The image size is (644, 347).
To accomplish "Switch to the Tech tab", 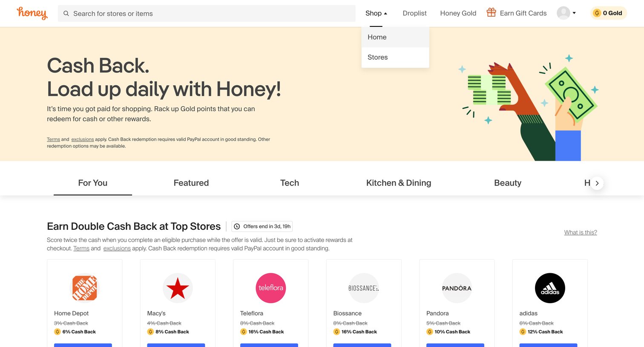I will coord(290,183).
